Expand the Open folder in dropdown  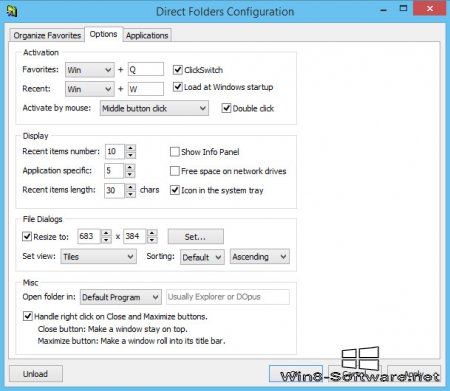click(121, 297)
